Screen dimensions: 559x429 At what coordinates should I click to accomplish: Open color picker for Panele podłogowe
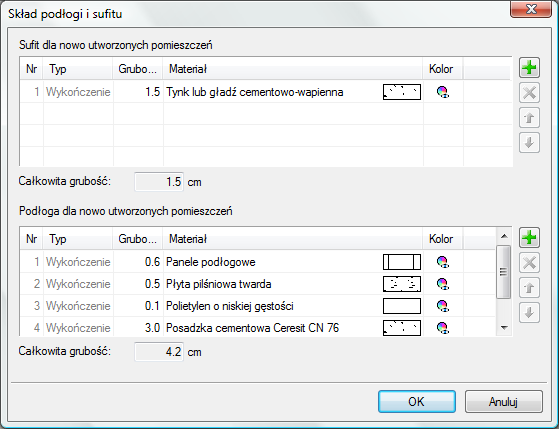point(442,262)
